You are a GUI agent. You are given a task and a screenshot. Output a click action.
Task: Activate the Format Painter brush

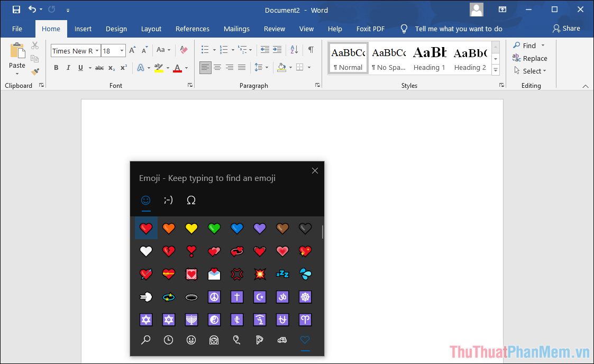[35, 71]
